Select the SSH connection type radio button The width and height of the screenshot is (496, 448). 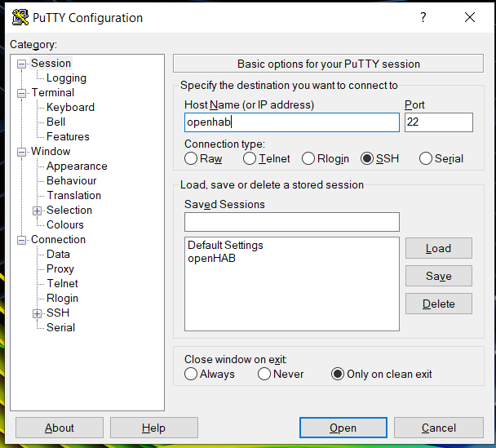367,158
